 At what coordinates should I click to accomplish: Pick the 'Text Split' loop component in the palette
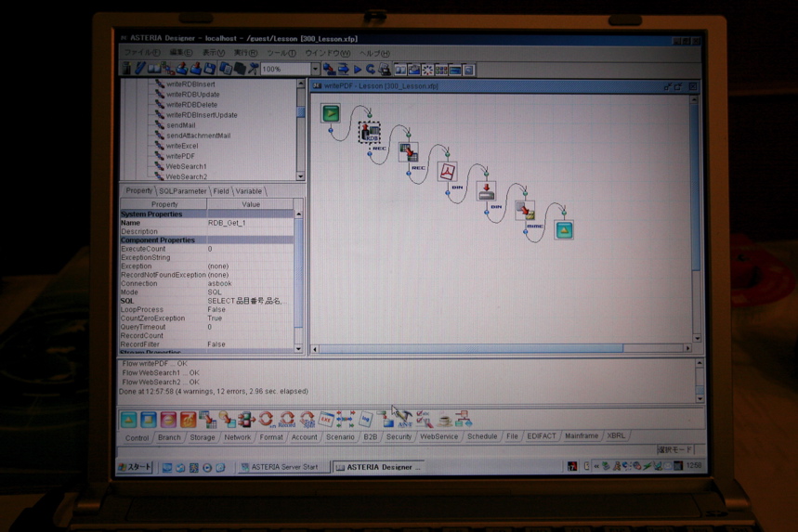click(x=307, y=419)
